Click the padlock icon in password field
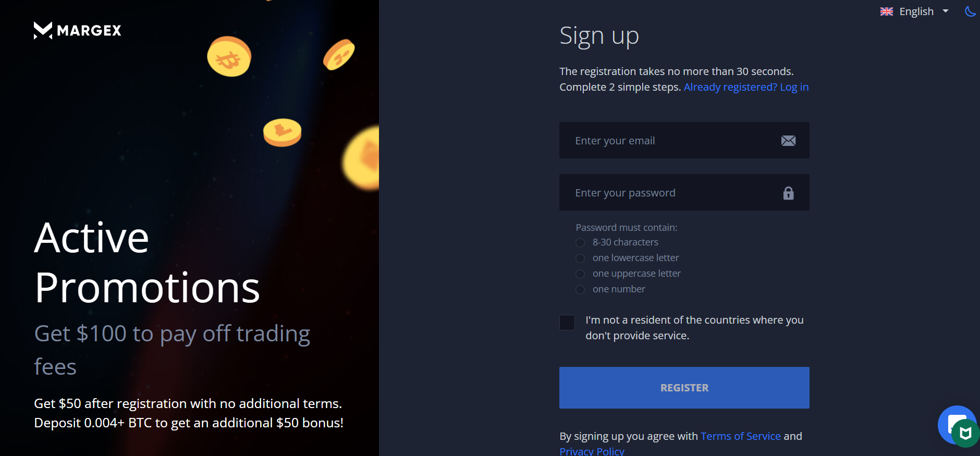Viewport: 980px width, 456px height. [x=788, y=193]
